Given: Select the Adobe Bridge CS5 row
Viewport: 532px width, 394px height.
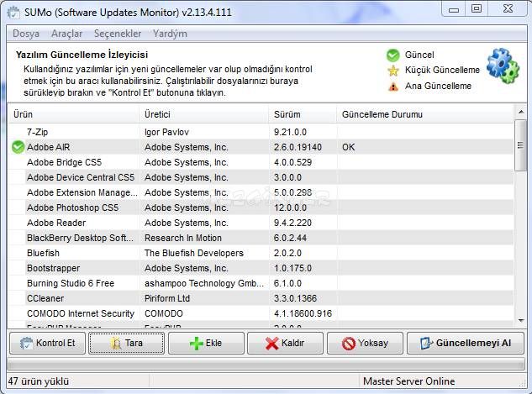Looking at the screenshot, I should [261, 162].
